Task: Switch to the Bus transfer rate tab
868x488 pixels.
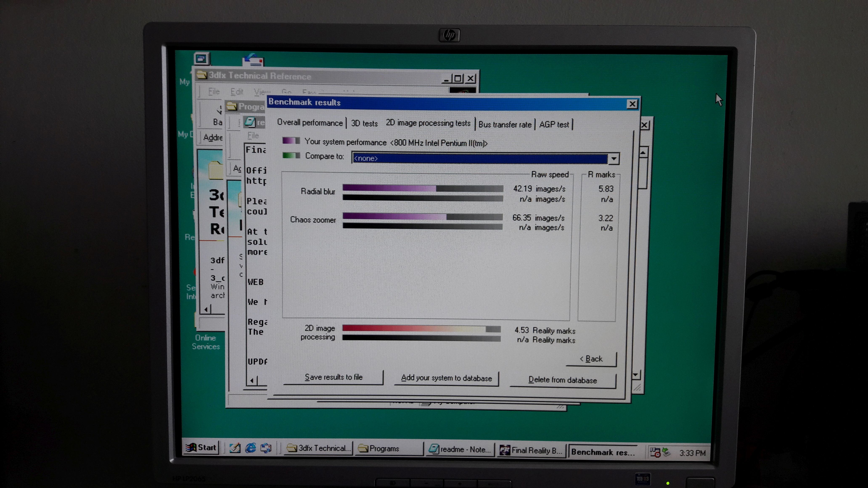Action: tap(505, 125)
